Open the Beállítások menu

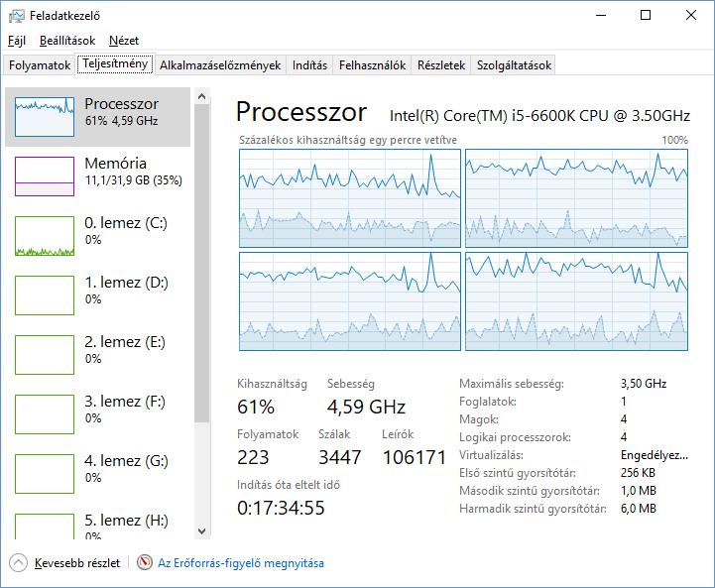point(67,41)
